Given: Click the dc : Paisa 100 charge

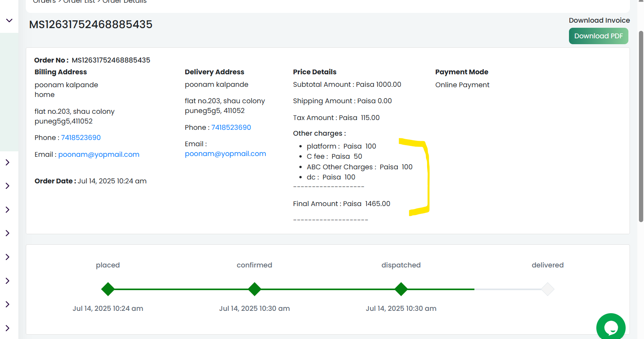Looking at the screenshot, I should pos(331,177).
